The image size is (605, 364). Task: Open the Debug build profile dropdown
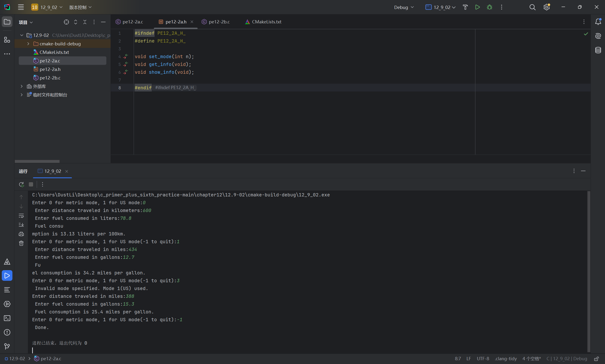[404, 7]
